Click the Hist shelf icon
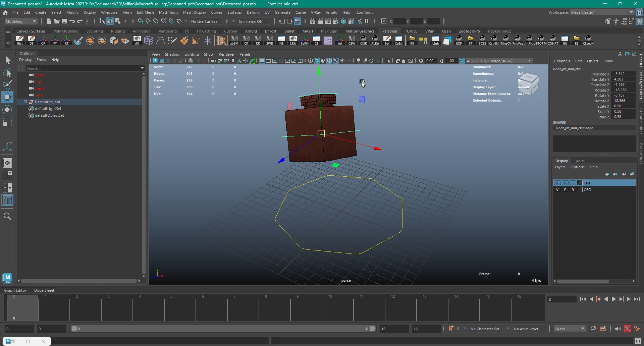Viewport: 644px width, 346px height. pos(20,40)
